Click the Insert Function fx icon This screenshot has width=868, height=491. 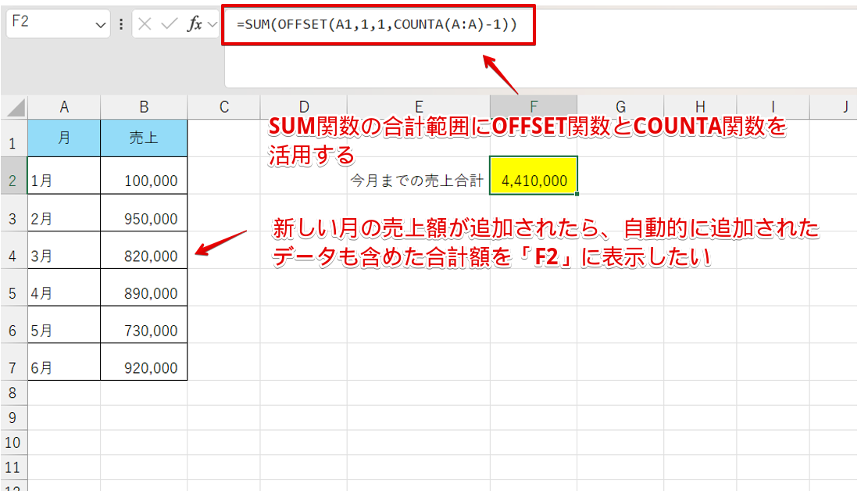click(194, 23)
